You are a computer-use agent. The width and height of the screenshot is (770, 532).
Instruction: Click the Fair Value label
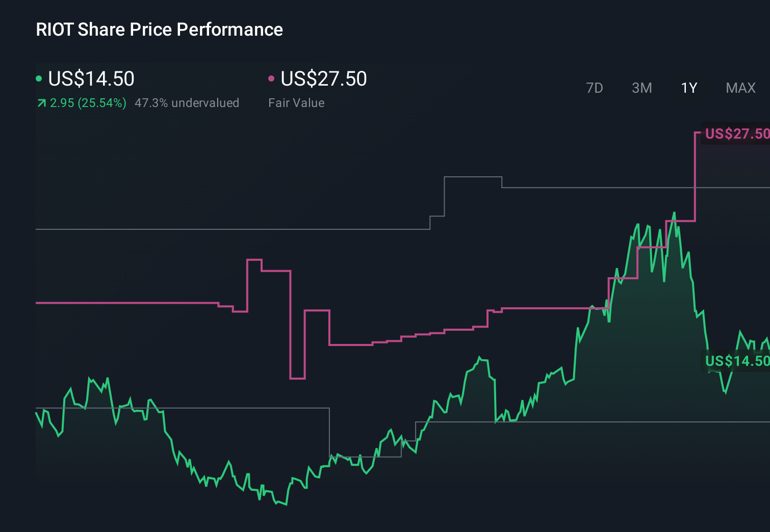296,103
